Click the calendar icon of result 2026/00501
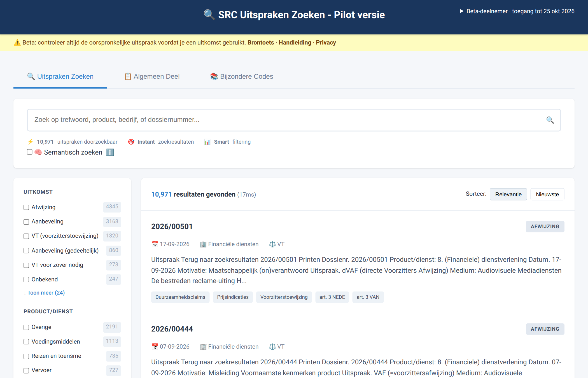This screenshot has height=378, width=588. [x=155, y=244]
